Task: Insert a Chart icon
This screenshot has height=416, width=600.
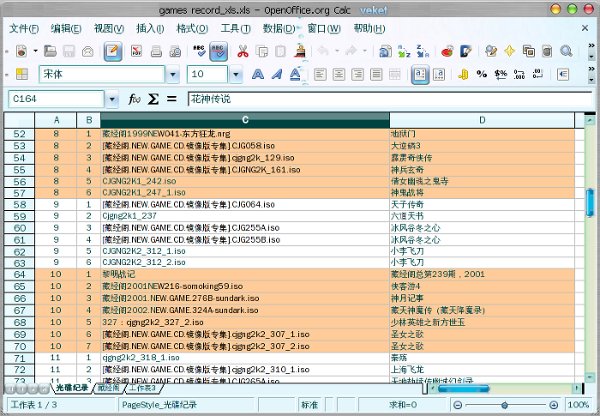Action: pos(447,51)
